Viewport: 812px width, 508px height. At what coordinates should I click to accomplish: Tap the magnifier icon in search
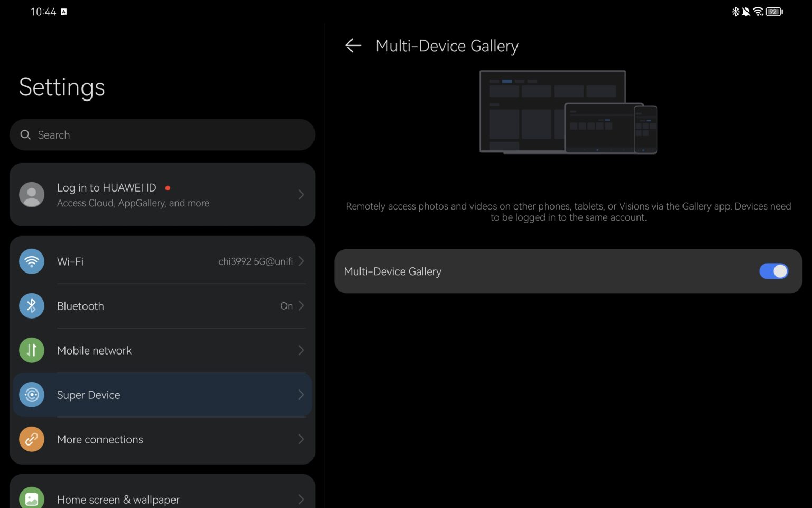coord(25,134)
